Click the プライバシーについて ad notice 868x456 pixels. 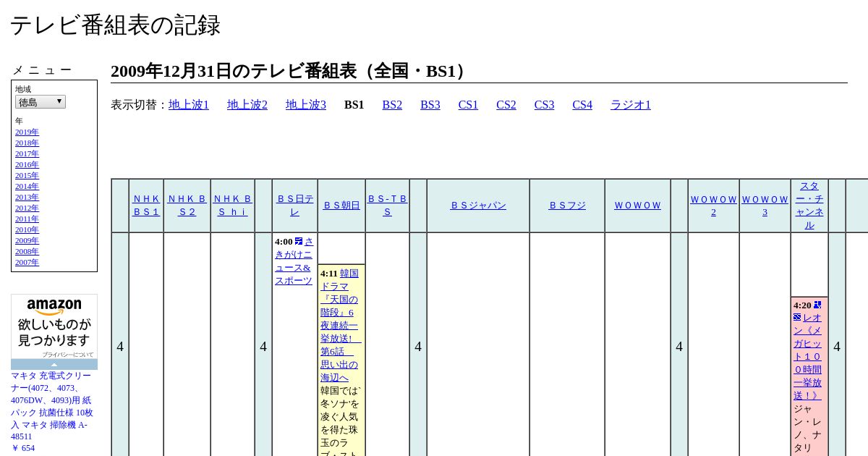click(67, 355)
